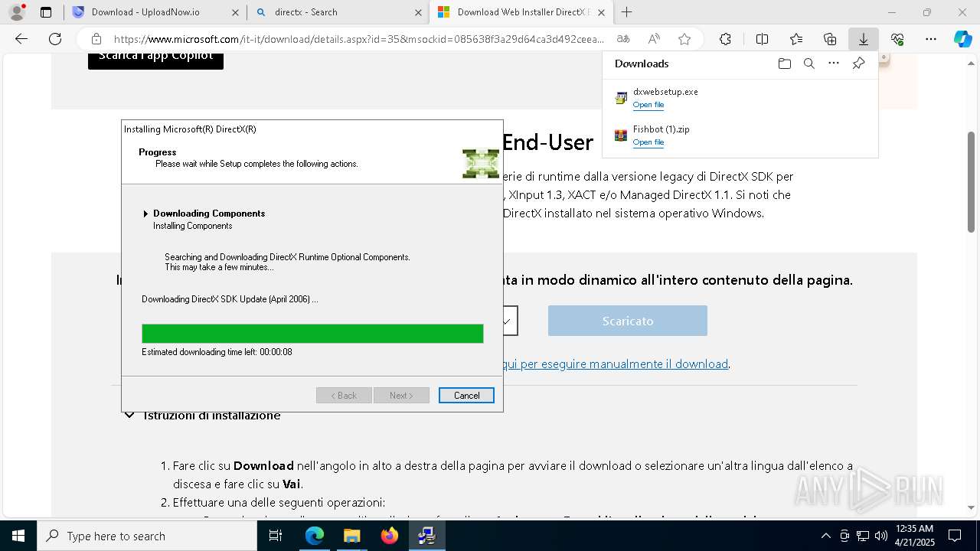This screenshot has width=980, height=551.
Task: Open Task View on the taskbar
Action: pos(276,536)
